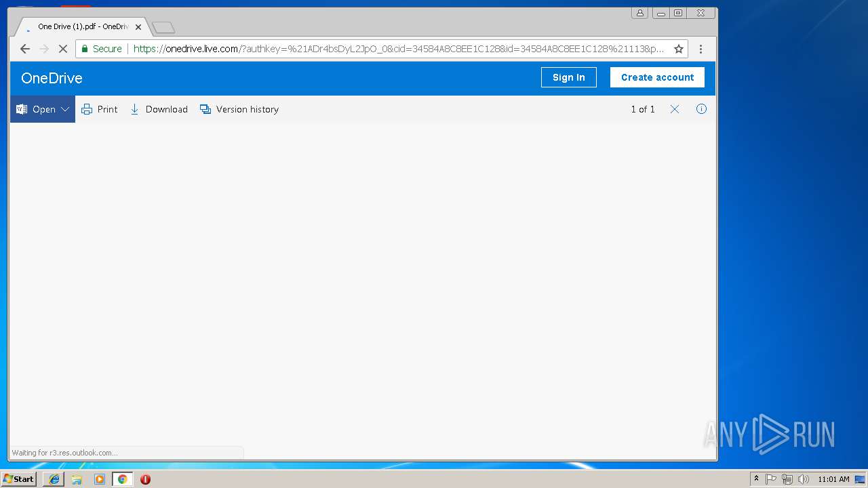This screenshot has height=488, width=868.
Task: Go back with the browser back arrow
Action: pos(25,49)
